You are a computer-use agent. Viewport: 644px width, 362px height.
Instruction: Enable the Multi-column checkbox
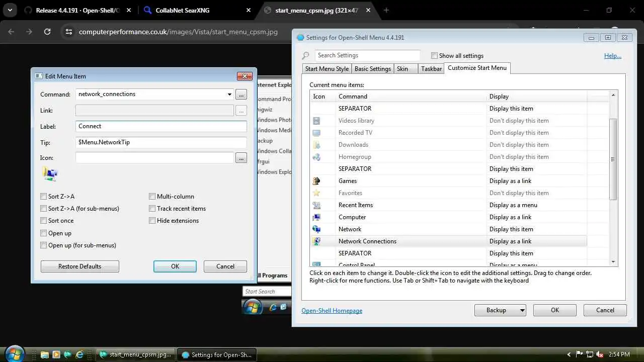click(152, 197)
